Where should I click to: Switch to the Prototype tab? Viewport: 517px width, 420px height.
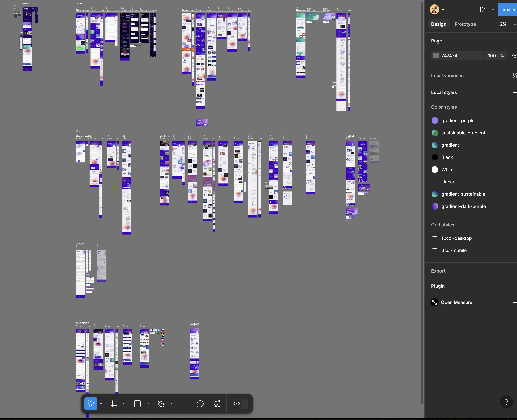coord(465,24)
